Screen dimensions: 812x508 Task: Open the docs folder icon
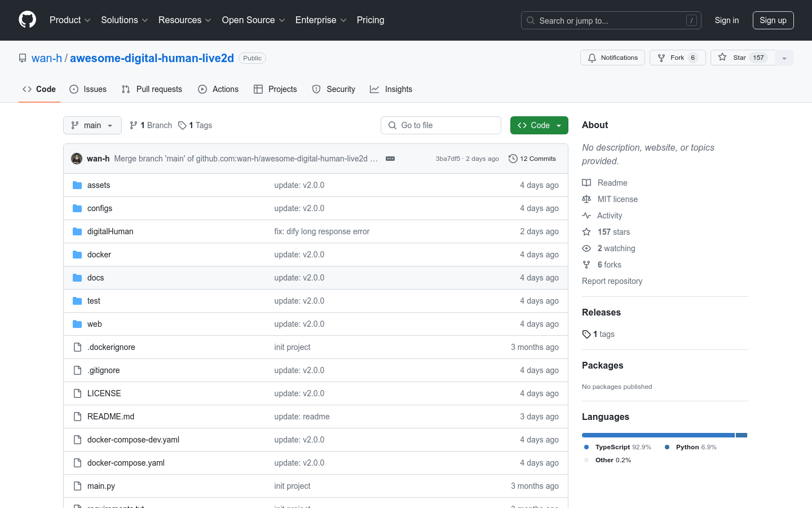77,278
